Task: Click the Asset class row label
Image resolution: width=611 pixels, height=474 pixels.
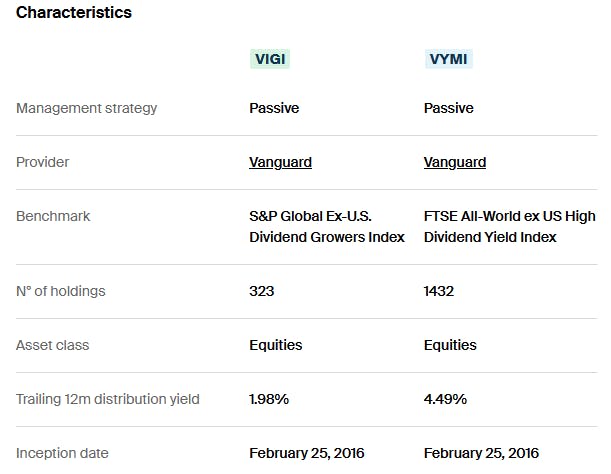Action: [x=53, y=345]
